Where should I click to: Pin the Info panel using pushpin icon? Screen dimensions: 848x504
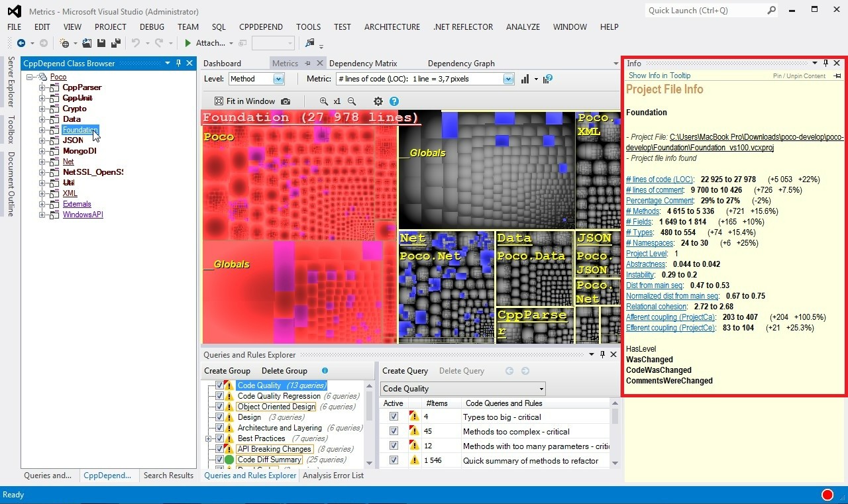click(825, 63)
